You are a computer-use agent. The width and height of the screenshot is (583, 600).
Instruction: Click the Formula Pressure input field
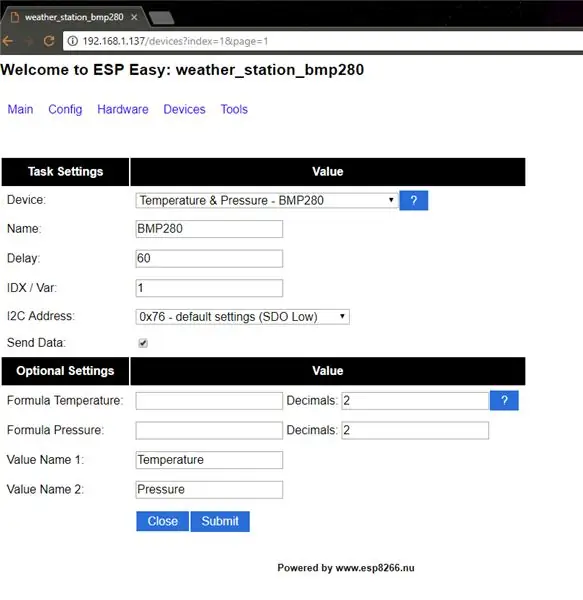[209, 430]
